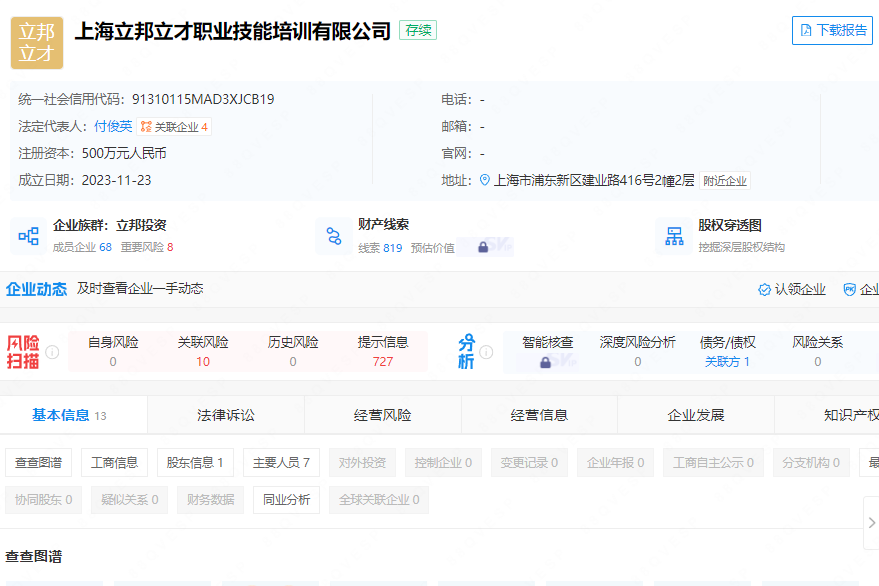Open 线索 819 link
Image resolution: width=879 pixels, height=586 pixels.
point(380,248)
